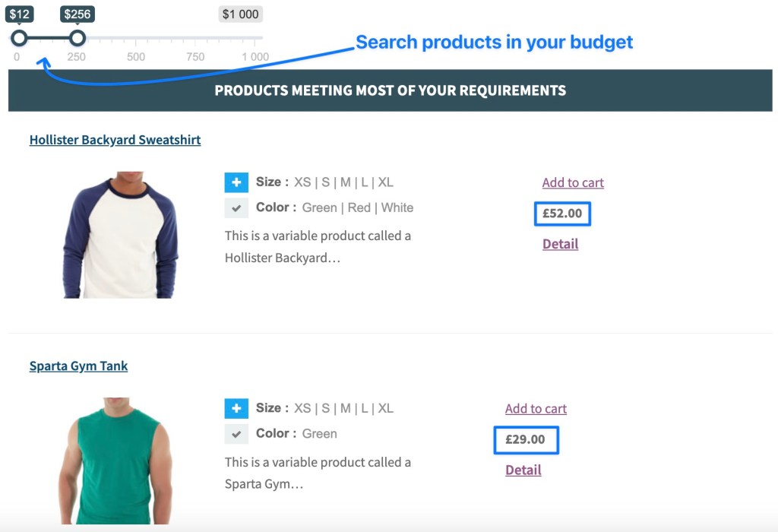Image resolution: width=778 pixels, height=532 pixels.
Task: Click the $12 minimum price slider handle
Action: point(19,38)
